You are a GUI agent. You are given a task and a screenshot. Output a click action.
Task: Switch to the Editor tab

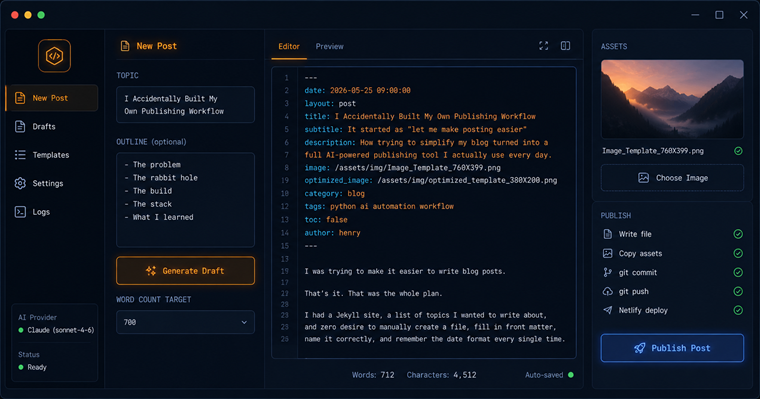[x=289, y=47]
